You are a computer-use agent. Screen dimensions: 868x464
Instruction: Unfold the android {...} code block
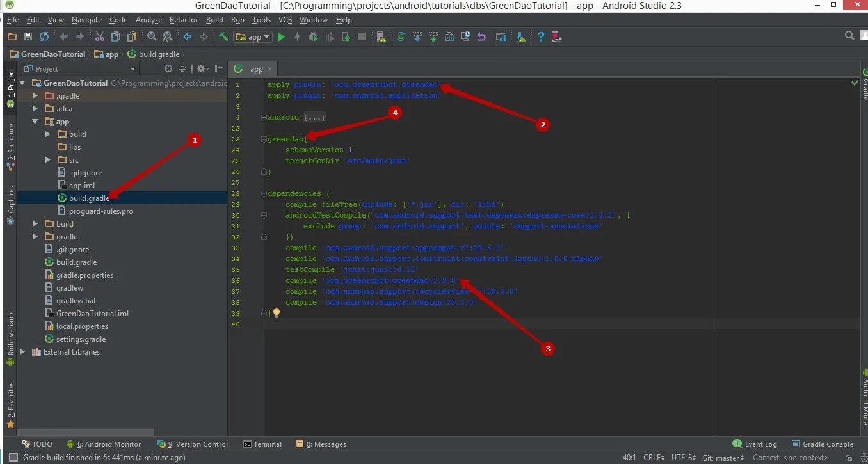[x=264, y=118]
